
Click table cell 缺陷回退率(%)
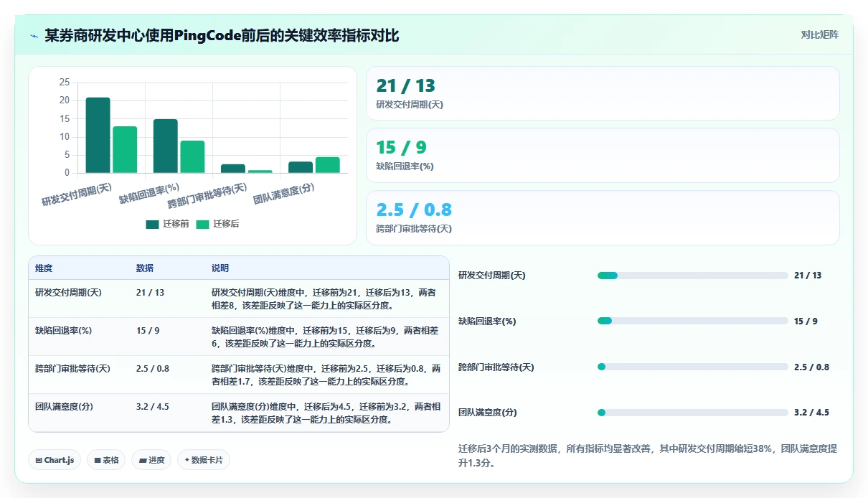coord(64,330)
